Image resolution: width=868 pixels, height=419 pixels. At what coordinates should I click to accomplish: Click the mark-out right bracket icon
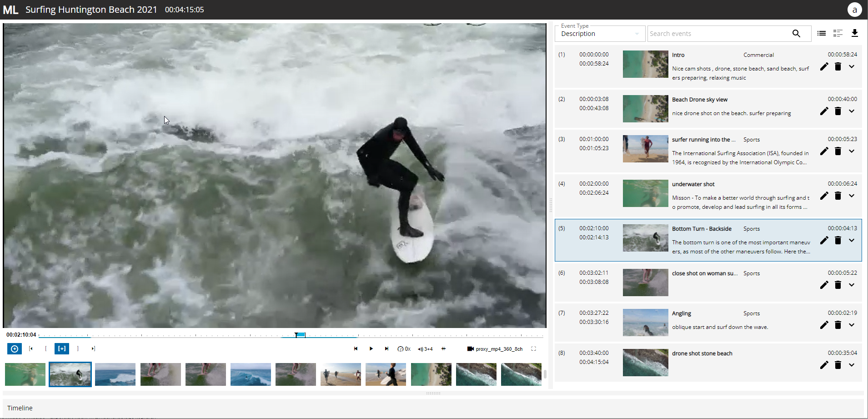point(78,349)
